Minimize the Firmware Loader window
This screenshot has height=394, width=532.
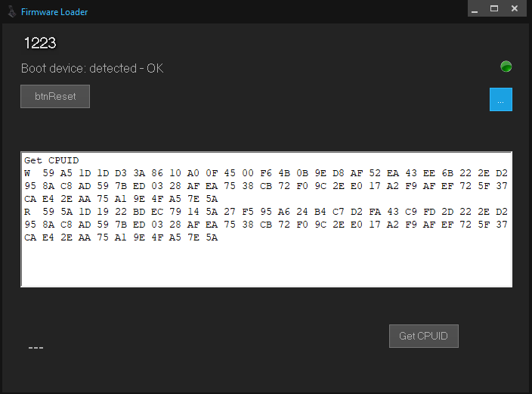coord(475,8)
